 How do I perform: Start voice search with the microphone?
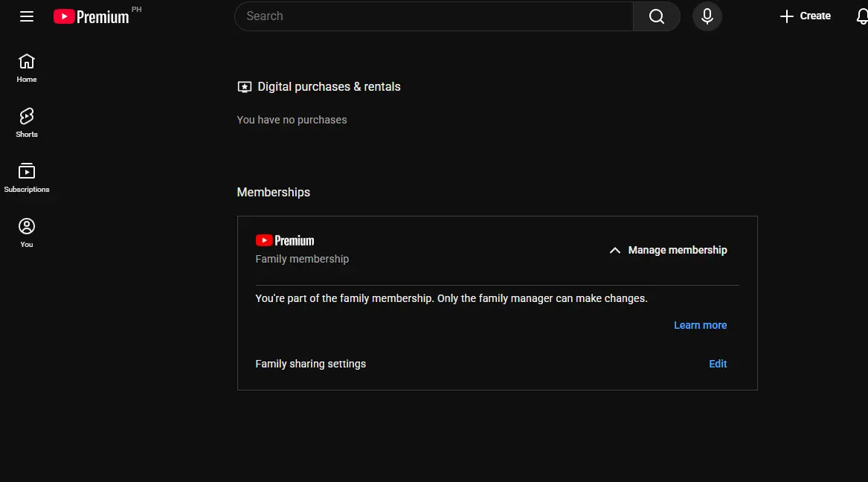(x=707, y=16)
